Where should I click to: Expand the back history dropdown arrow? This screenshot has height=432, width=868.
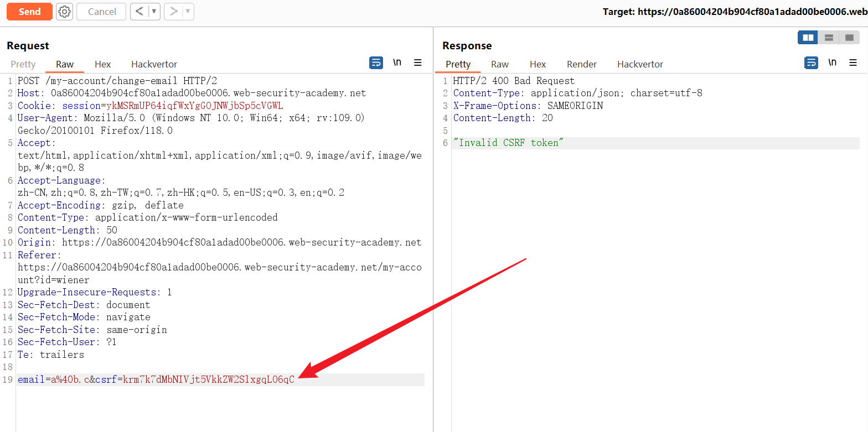coord(154,12)
